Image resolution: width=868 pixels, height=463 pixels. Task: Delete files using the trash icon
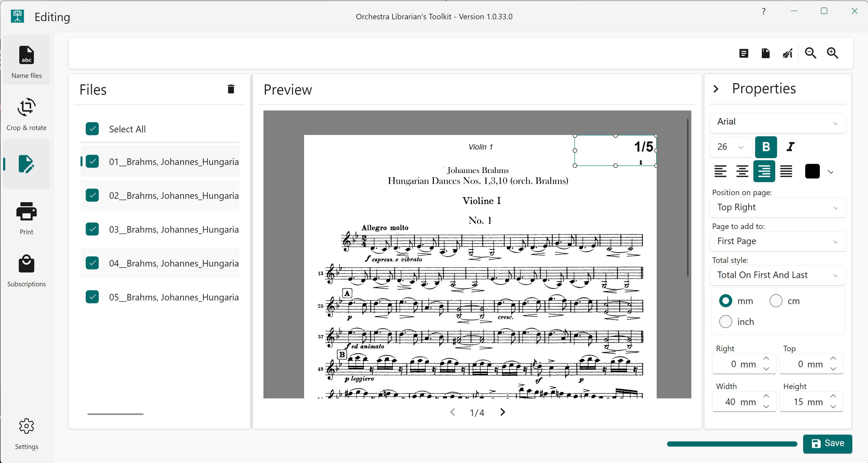pyautogui.click(x=231, y=89)
